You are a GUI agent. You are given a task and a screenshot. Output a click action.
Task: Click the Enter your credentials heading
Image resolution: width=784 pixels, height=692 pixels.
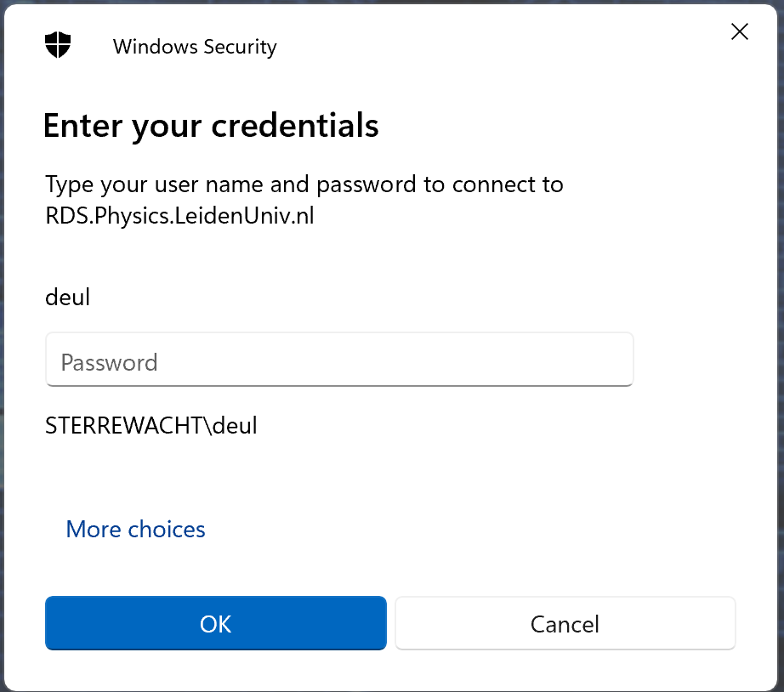[211, 126]
